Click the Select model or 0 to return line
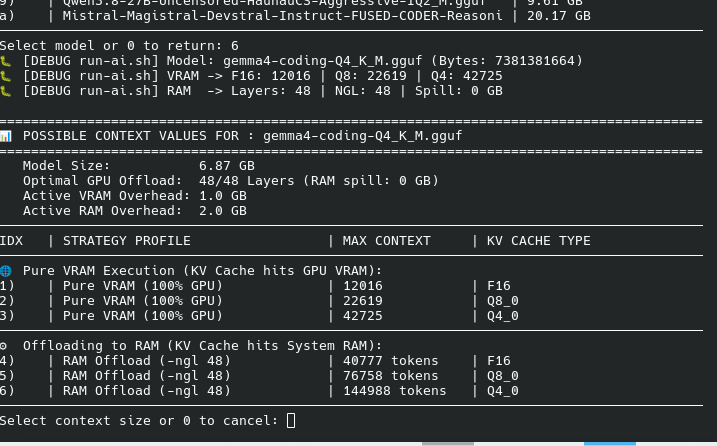This screenshot has height=446, width=717. [119, 46]
